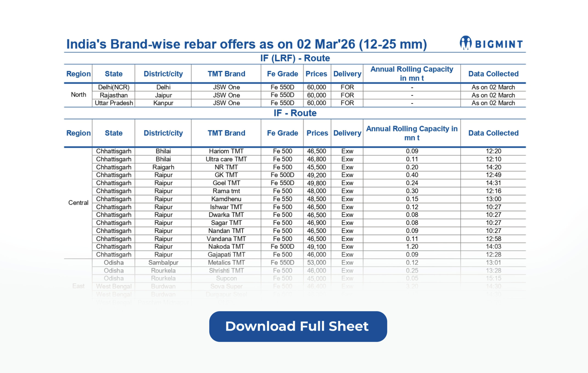Select the Nakoda TMT brand cell
588x373 pixels.
click(226, 247)
